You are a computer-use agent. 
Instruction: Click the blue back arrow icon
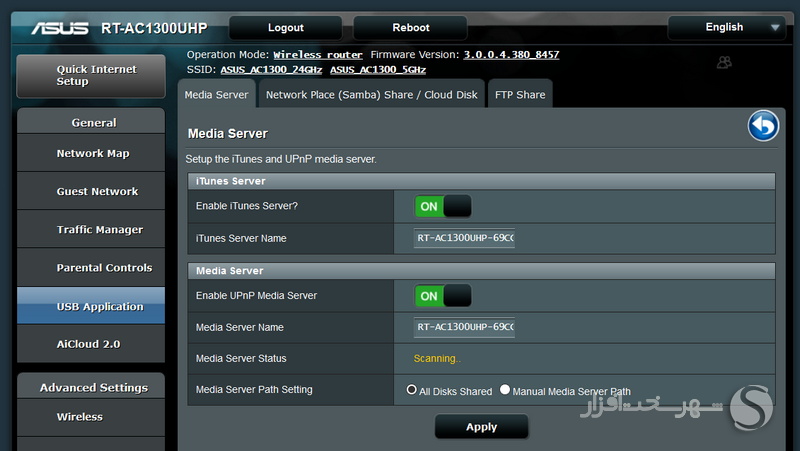(763, 126)
